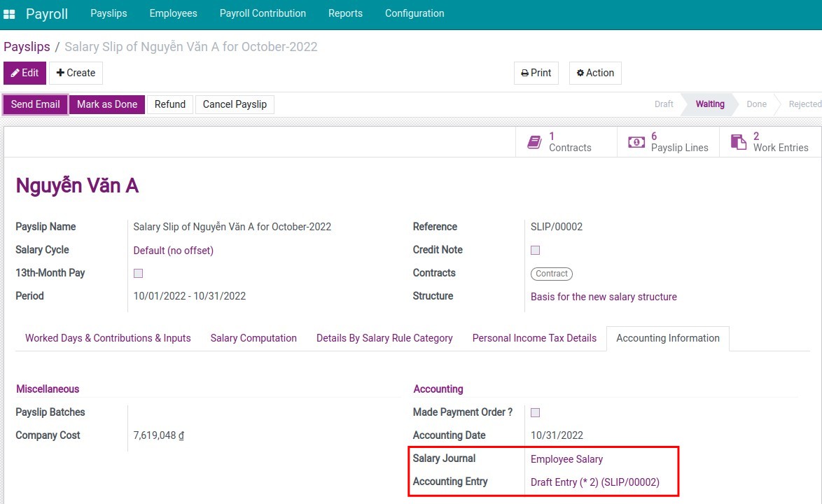Image resolution: width=822 pixels, height=504 pixels.
Task: Open the Draft Entry (SLIP/00002) accounting entry
Action: tap(595, 482)
